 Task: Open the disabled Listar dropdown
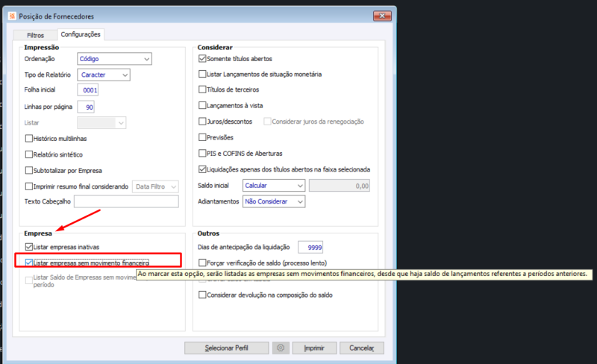(101, 122)
